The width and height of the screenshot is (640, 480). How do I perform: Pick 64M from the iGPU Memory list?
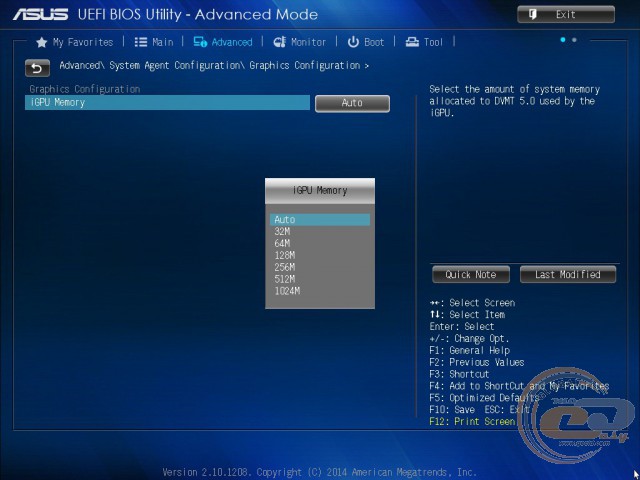tap(282, 243)
